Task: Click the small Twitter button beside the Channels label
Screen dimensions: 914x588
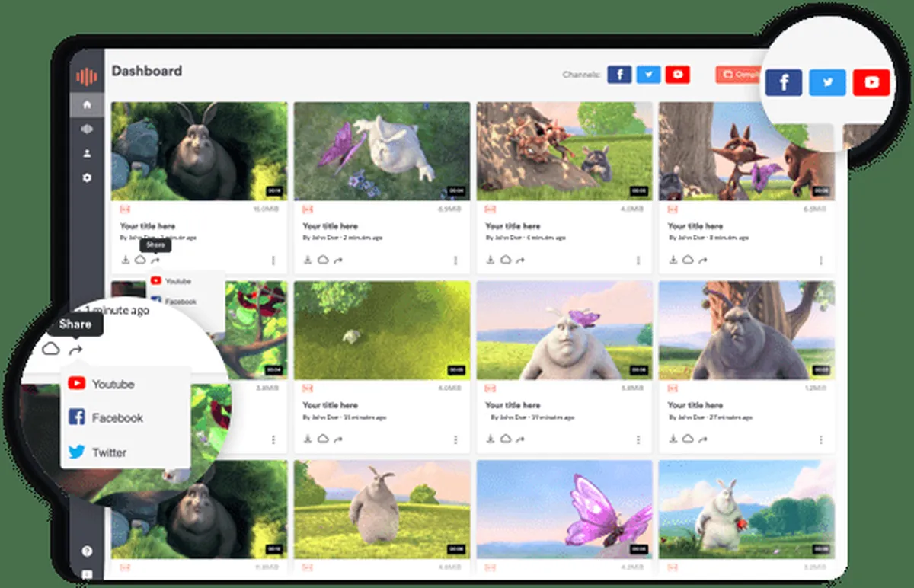Action: (649, 75)
